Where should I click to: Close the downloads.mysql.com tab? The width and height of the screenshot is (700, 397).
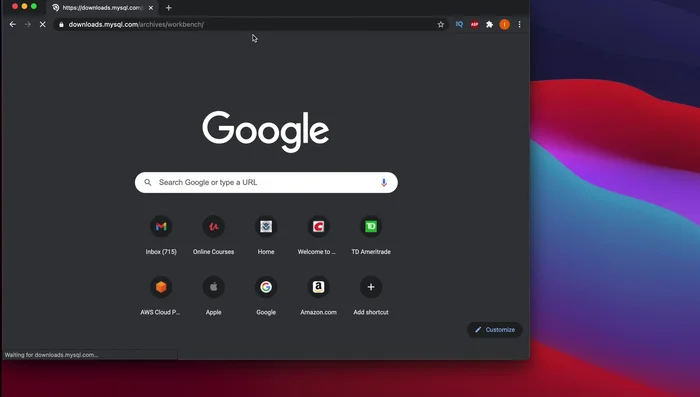pyautogui.click(x=151, y=8)
